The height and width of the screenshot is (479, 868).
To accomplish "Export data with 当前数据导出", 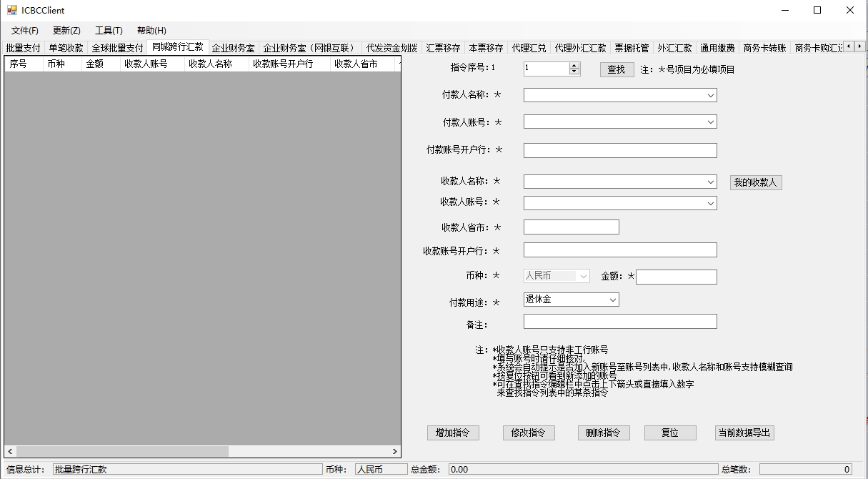I will pyautogui.click(x=744, y=433).
